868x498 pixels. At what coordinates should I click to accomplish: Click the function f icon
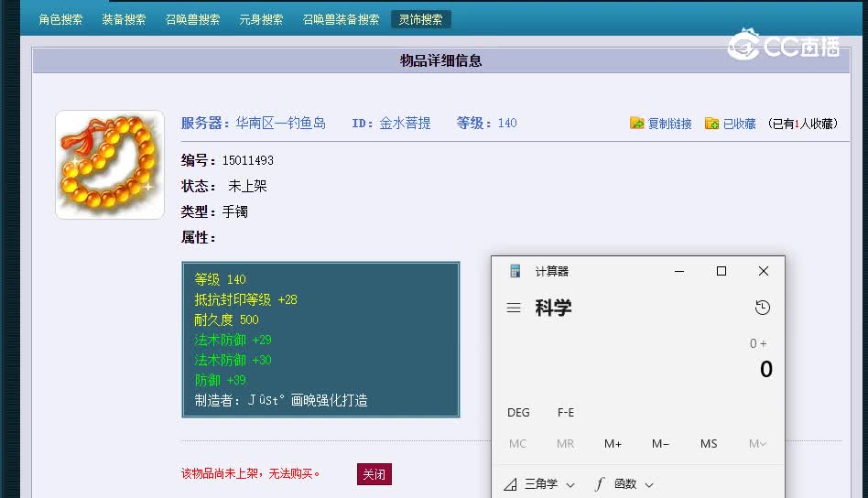pos(600,484)
